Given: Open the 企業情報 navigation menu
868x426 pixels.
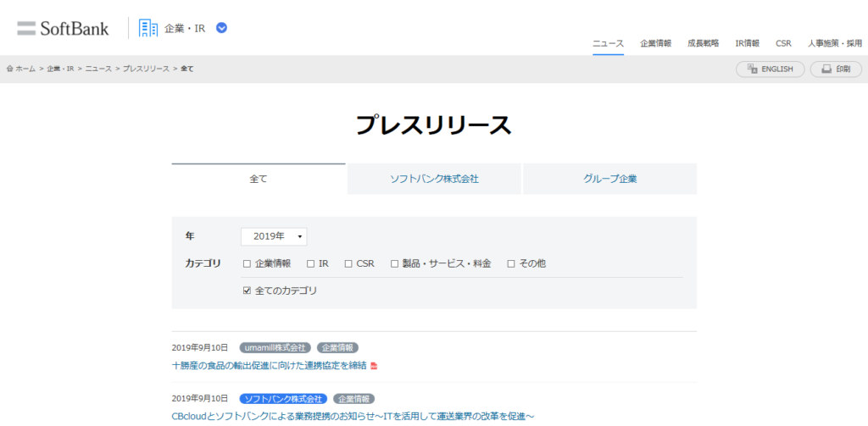Looking at the screenshot, I should pos(655,43).
